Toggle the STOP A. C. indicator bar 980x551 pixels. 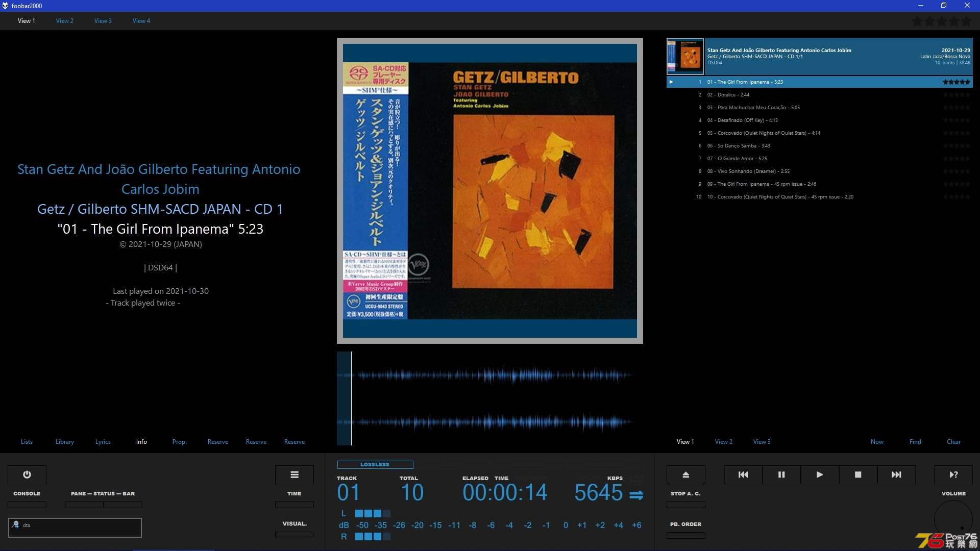point(686,505)
